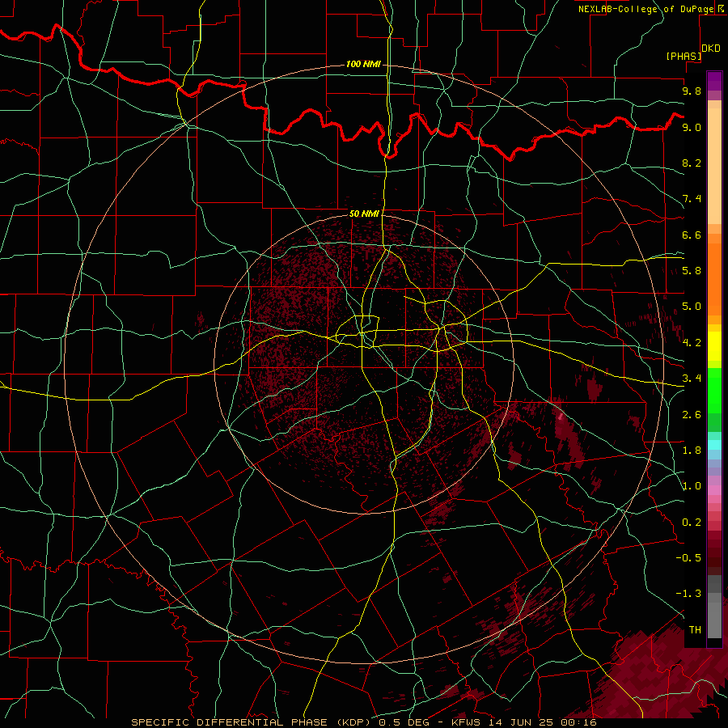Select the 8.2 scale value
The width and height of the screenshot is (728, 728).
pos(692,163)
